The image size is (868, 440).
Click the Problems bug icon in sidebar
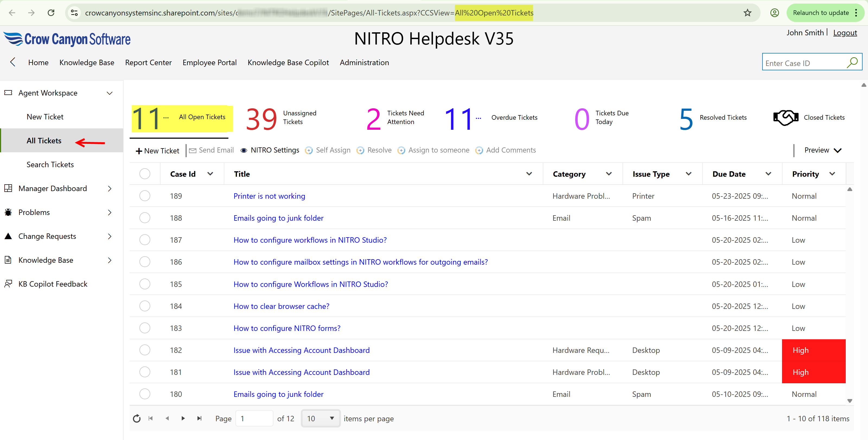click(x=8, y=212)
